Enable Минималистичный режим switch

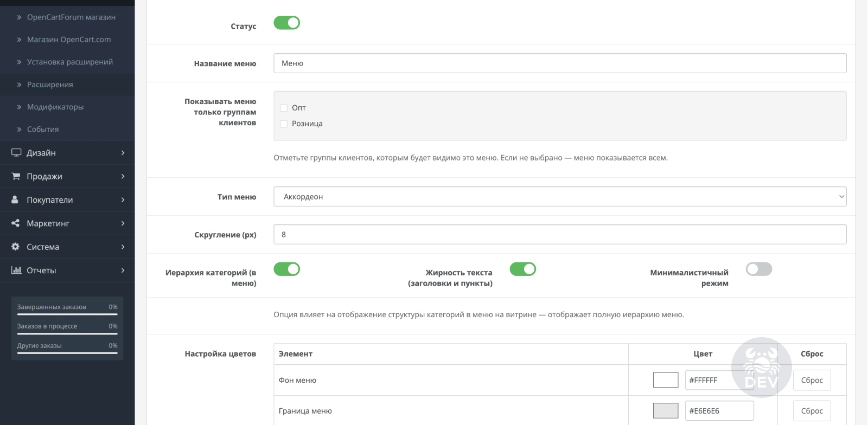coord(759,269)
